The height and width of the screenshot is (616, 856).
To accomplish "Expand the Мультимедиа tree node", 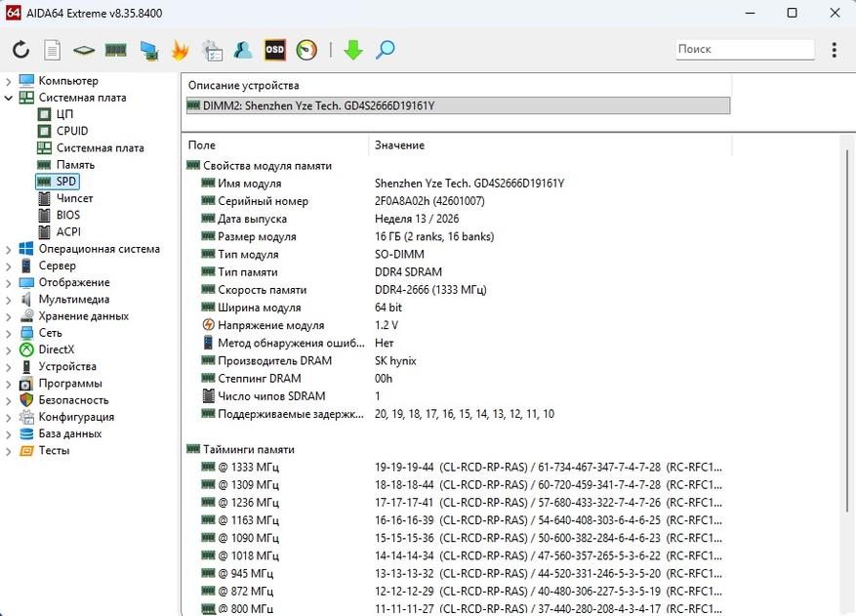I will pos(8,301).
